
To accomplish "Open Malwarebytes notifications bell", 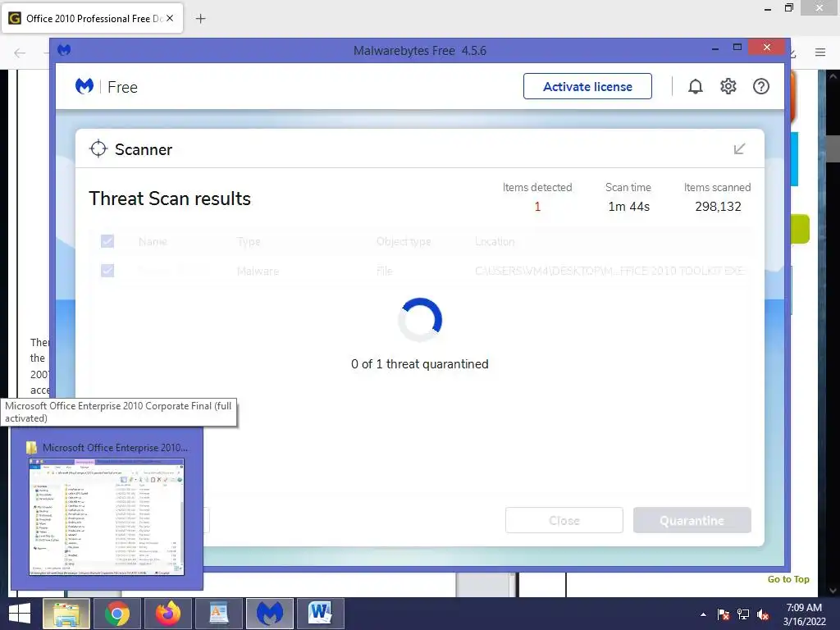I will (695, 86).
